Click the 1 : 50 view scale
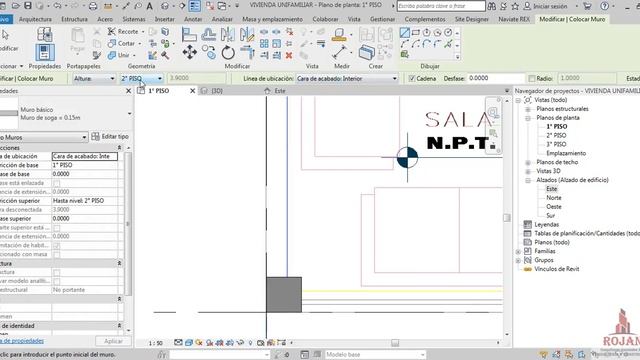Viewport: 640px width, 360px height. coord(156,343)
